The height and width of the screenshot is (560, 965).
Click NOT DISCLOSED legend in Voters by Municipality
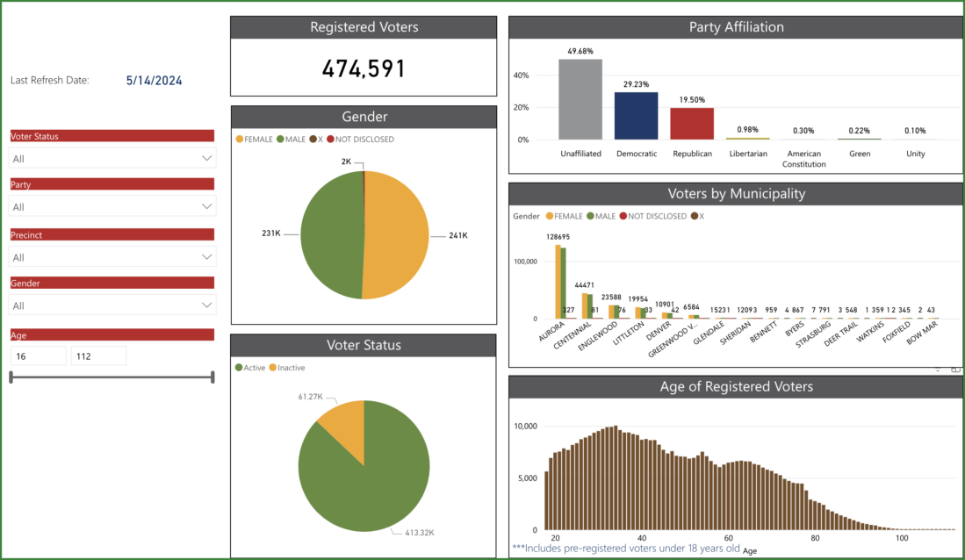tap(624, 216)
